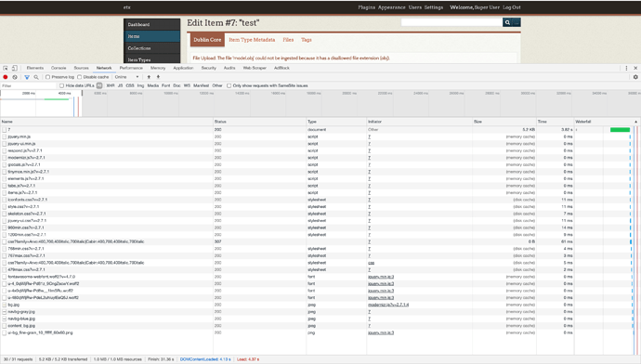Open advanced search options button
The width and height of the screenshot is (641, 364).
[517, 22]
